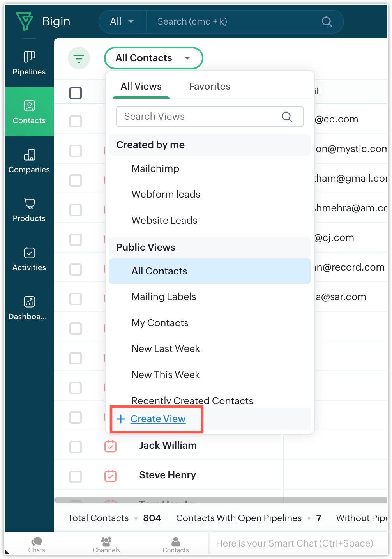The width and height of the screenshot is (392, 559).
Task: Click the Public Views section header
Action: click(210, 248)
